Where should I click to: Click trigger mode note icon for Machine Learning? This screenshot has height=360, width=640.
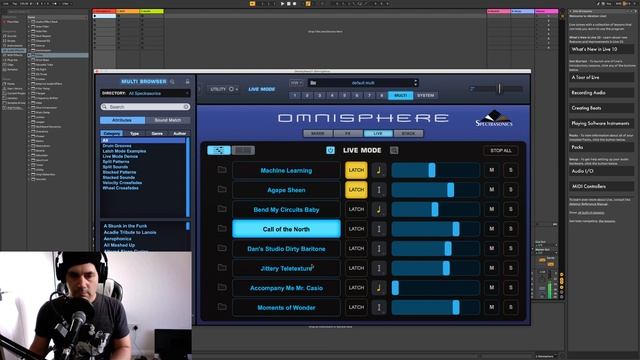379,170
